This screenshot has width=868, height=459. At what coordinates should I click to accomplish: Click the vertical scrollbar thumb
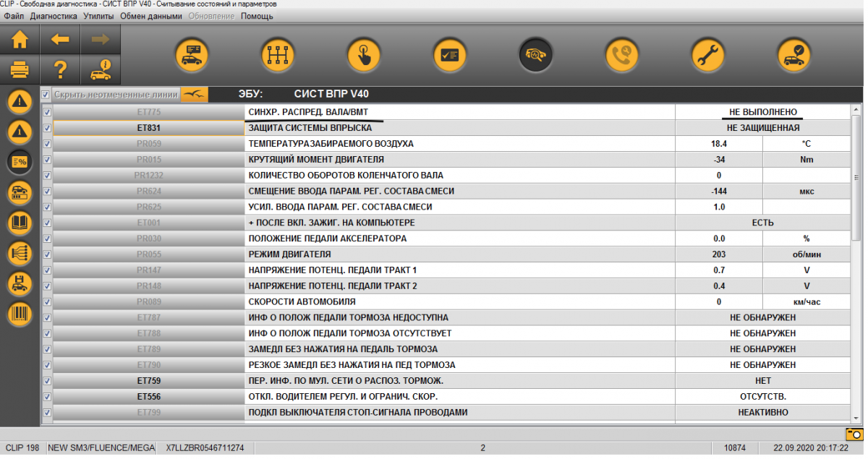click(x=856, y=179)
